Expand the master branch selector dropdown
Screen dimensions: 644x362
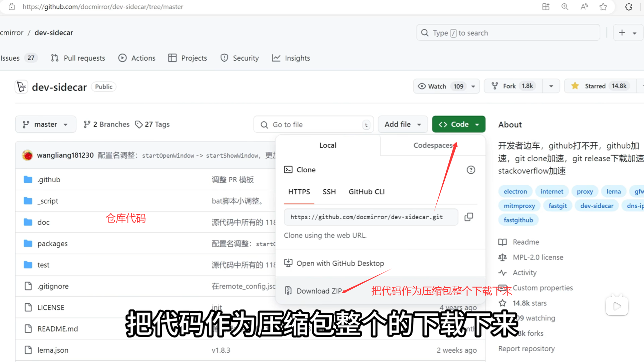click(46, 124)
